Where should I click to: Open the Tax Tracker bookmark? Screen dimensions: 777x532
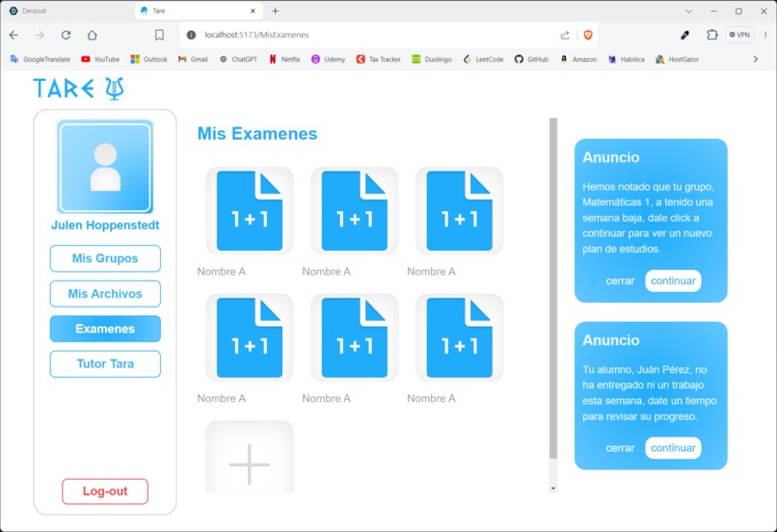(379, 60)
